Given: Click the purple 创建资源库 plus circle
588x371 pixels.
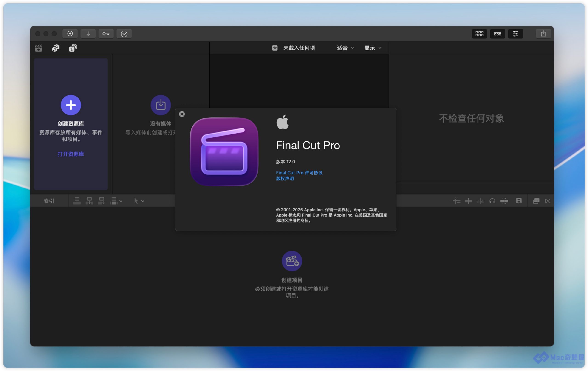Looking at the screenshot, I should pos(71,105).
